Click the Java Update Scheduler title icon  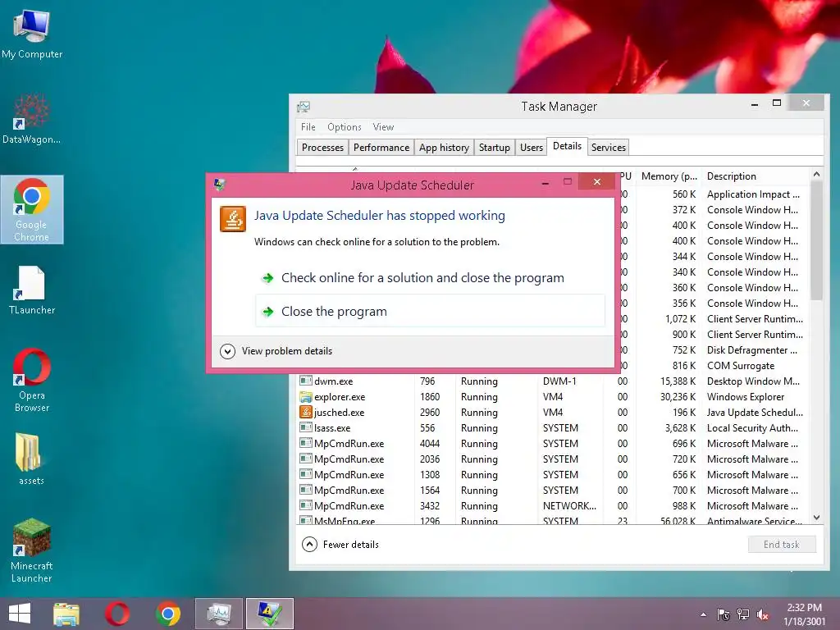[x=219, y=185]
